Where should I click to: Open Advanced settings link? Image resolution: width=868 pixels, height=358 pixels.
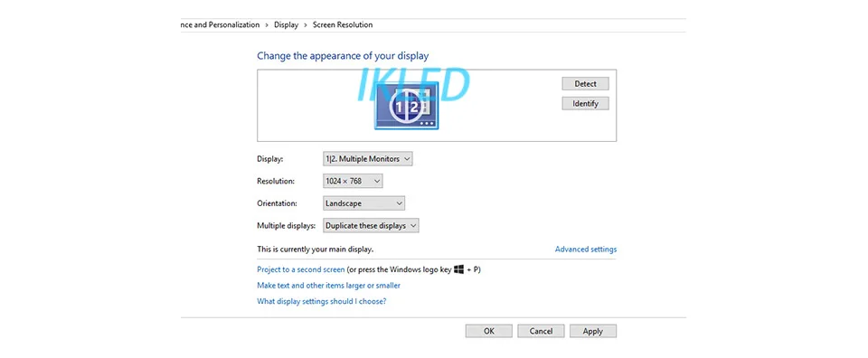coord(586,249)
